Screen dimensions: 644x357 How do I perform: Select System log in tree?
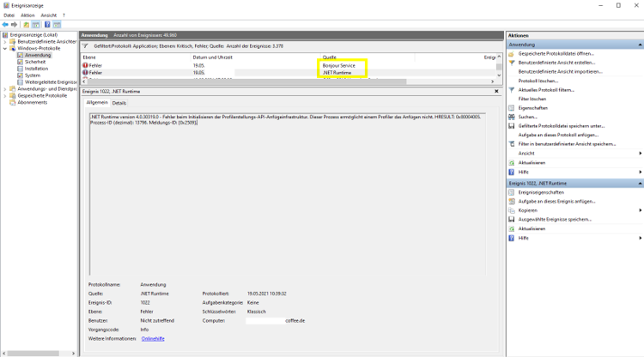click(33, 76)
